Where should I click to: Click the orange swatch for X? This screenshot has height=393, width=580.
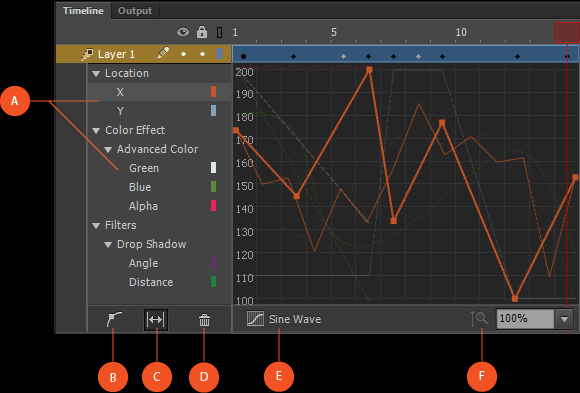click(213, 92)
